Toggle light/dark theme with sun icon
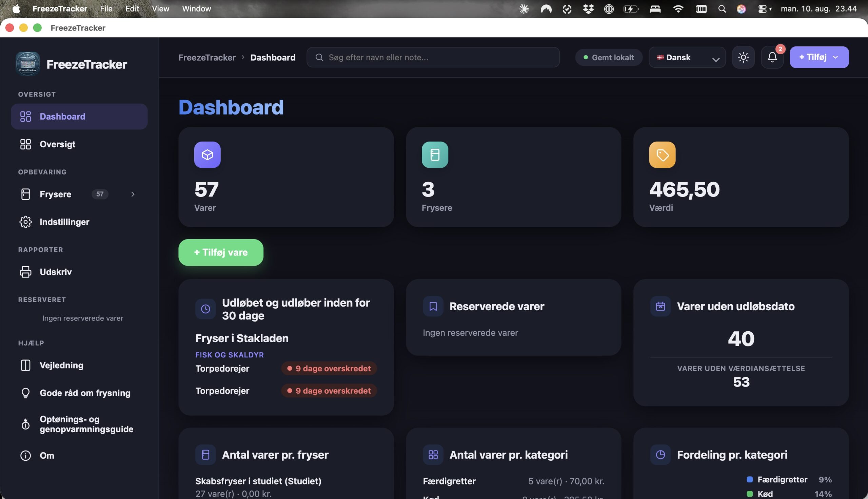Screen dimensions: 868x499 click(743, 57)
